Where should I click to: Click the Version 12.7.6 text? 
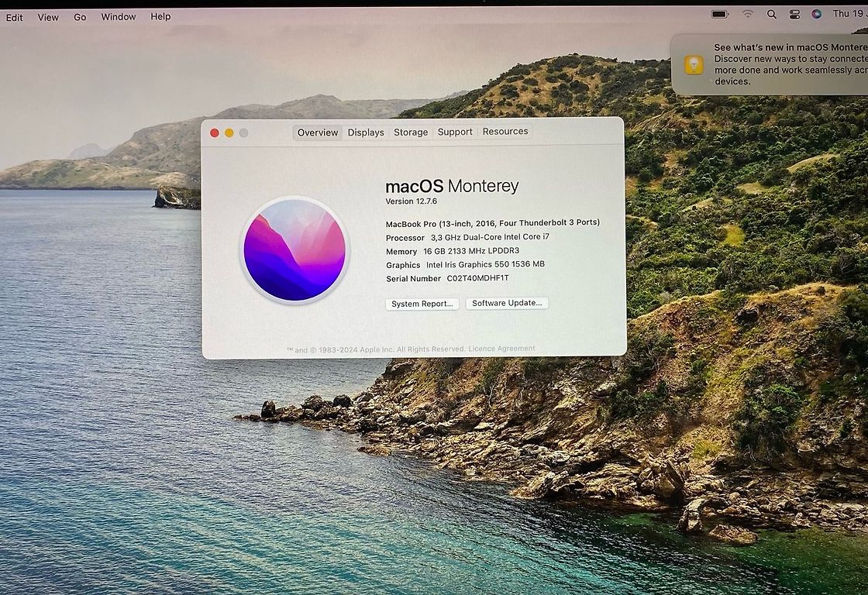[x=412, y=201]
